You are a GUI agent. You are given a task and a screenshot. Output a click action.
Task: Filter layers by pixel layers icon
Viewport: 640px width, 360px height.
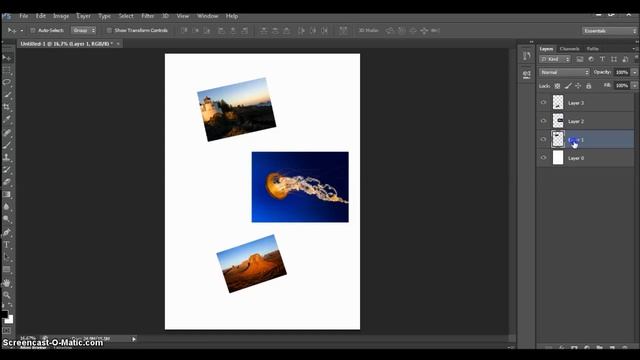[x=580, y=60]
